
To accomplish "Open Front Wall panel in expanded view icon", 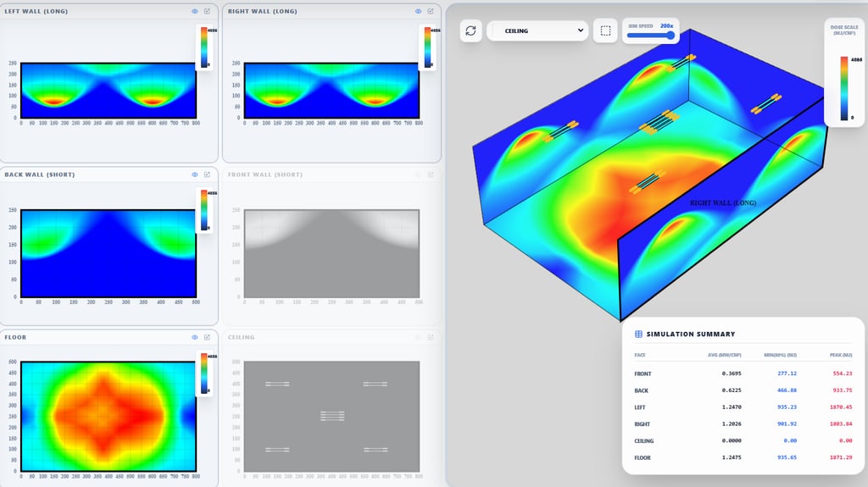I will click(x=430, y=174).
